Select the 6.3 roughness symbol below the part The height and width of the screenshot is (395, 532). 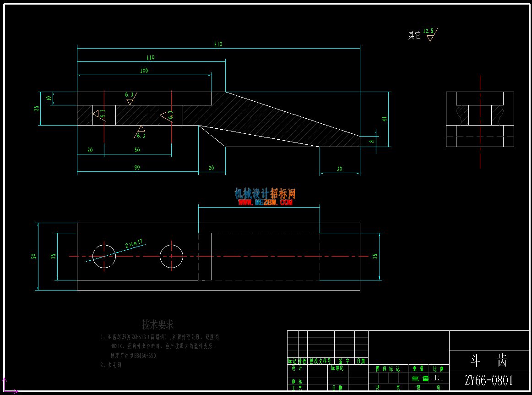tap(140, 132)
